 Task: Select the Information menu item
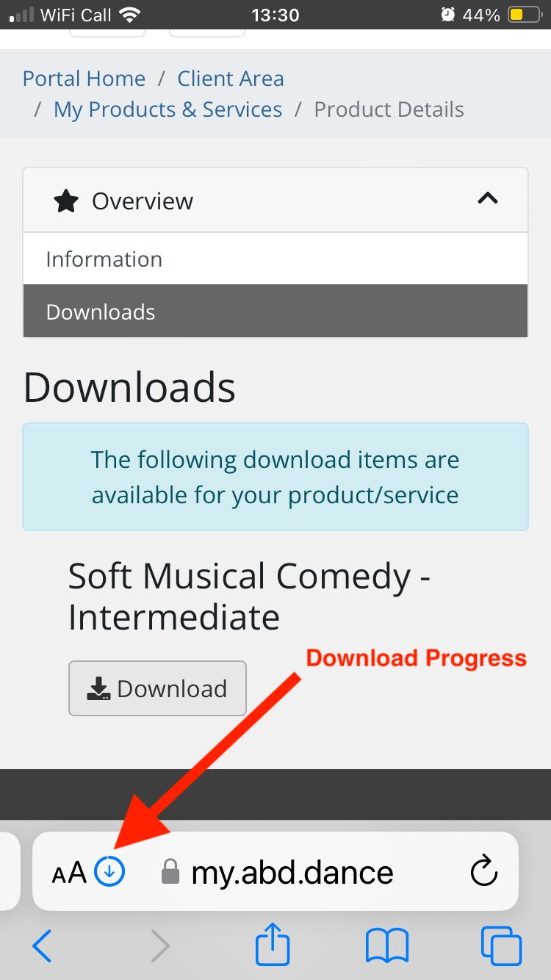tap(104, 259)
